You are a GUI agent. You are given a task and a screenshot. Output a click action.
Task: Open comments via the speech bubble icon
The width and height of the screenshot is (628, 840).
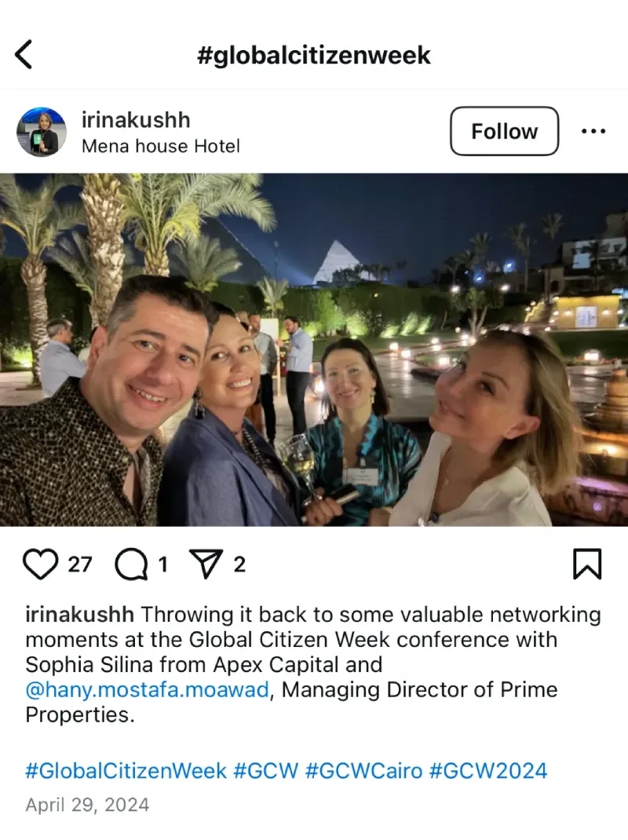click(x=132, y=564)
